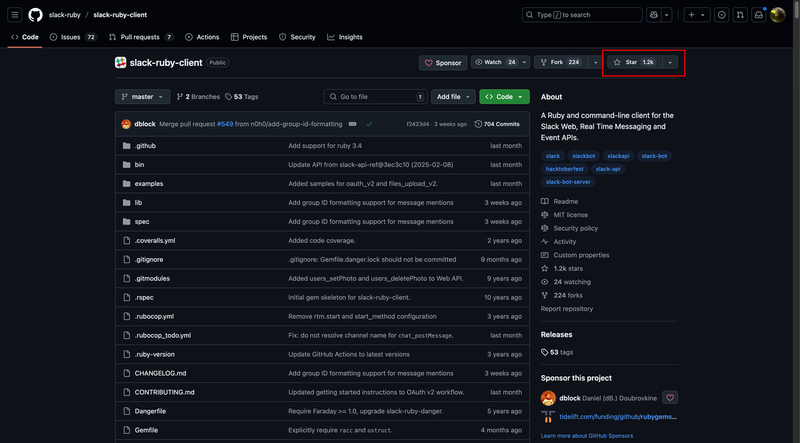Open Copilot icon in header
Viewport: 800px width, 443px height.
tap(654, 15)
